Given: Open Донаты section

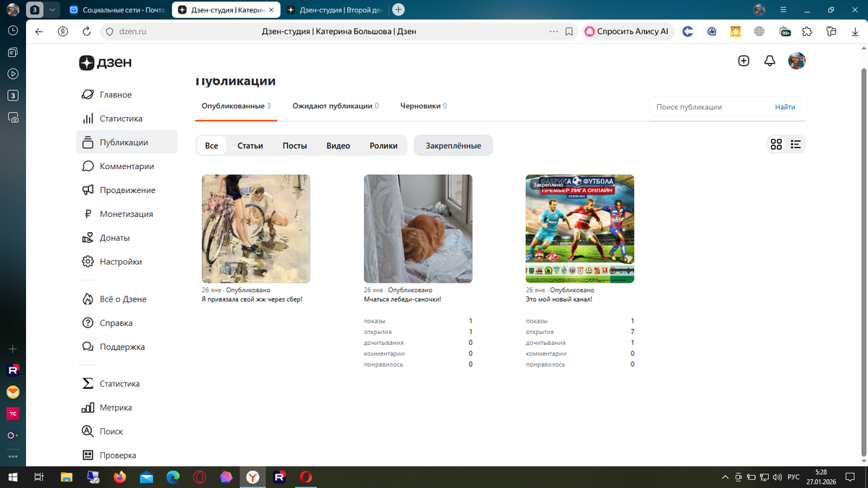Looking at the screenshot, I should coord(115,238).
